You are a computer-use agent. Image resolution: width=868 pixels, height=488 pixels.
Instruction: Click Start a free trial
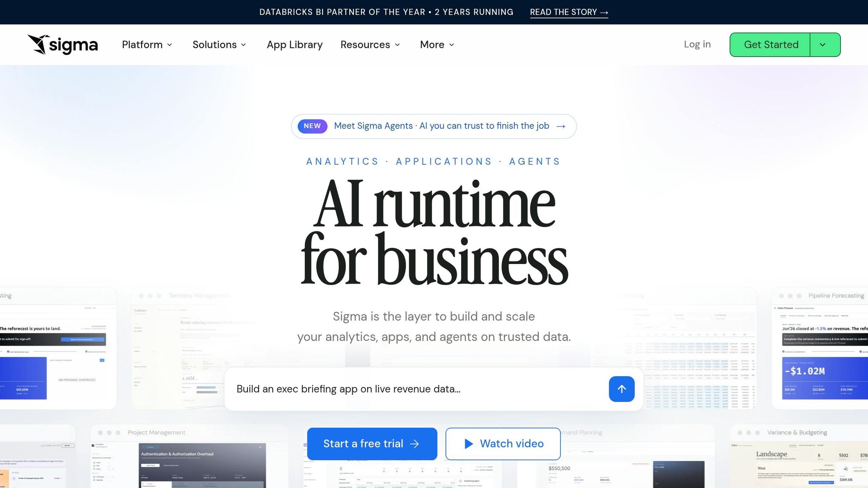[372, 444]
